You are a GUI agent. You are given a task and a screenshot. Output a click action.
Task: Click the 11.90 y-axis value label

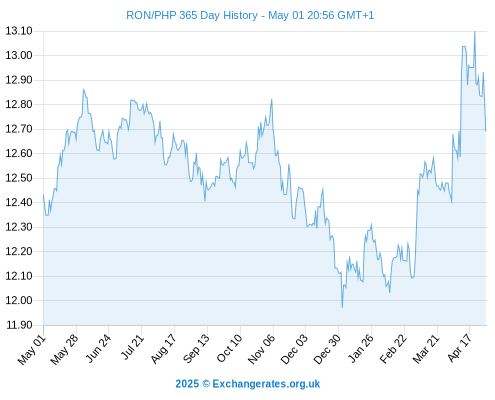coord(19,325)
